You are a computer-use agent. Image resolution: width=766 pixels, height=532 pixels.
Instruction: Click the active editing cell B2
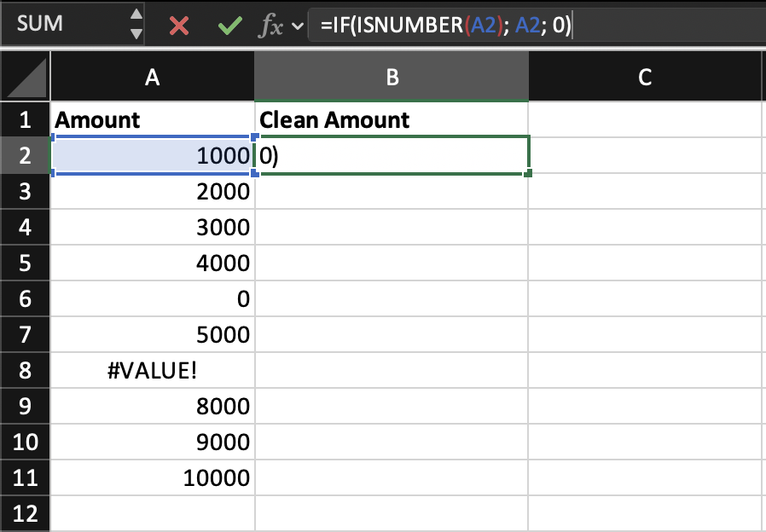click(x=392, y=156)
